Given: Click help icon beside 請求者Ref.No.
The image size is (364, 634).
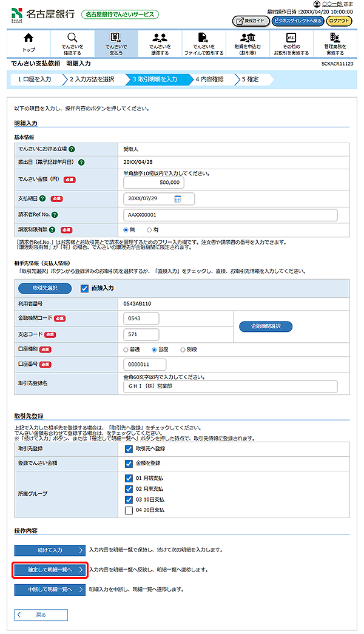Looking at the screenshot, I should tap(55, 214).
